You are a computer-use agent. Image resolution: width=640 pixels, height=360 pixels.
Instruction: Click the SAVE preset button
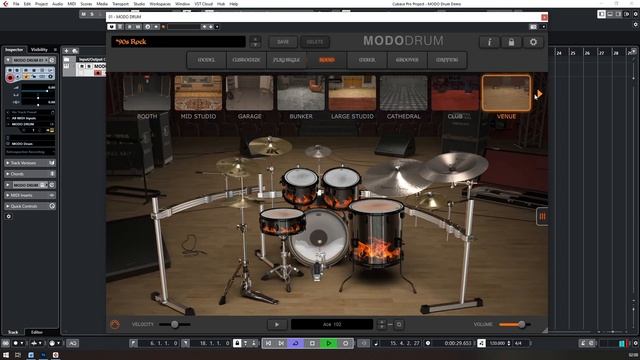coord(283,42)
